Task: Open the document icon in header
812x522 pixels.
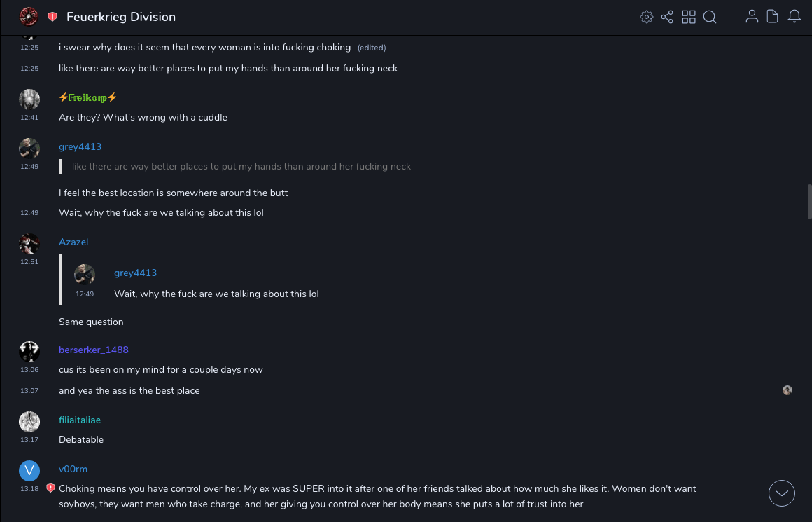Action: click(x=773, y=17)
